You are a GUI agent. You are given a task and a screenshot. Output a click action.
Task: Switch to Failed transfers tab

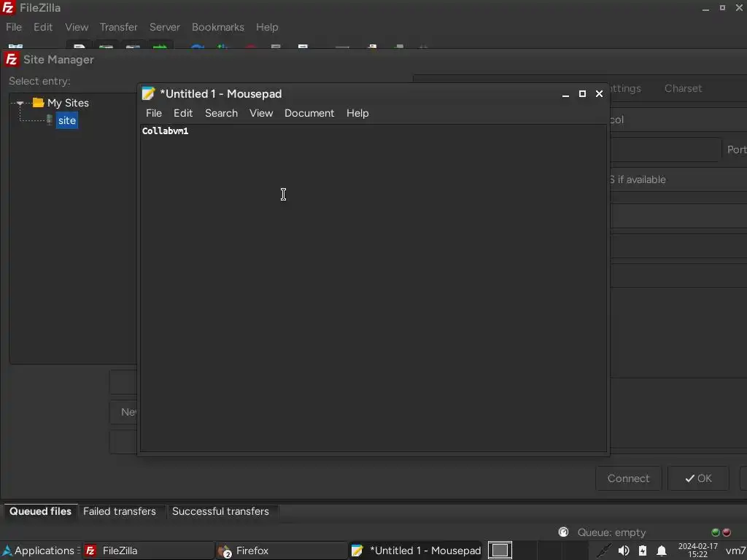[119, 511]
